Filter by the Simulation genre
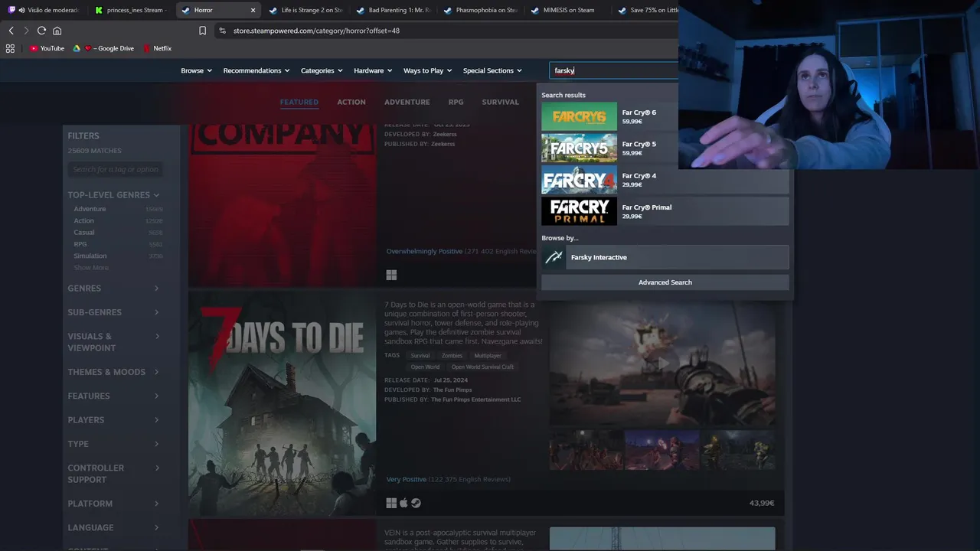 click(x=90, y=256)
